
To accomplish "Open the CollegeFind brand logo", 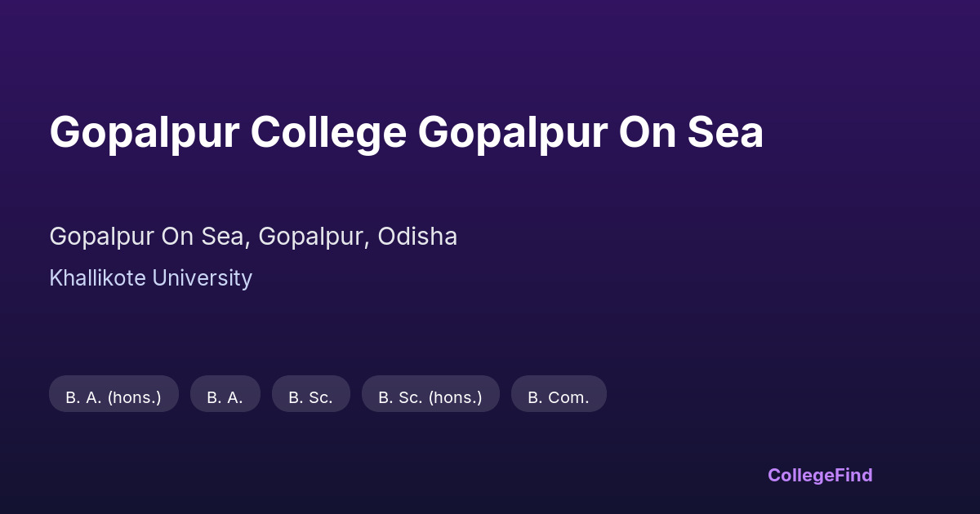I will 820,475.
